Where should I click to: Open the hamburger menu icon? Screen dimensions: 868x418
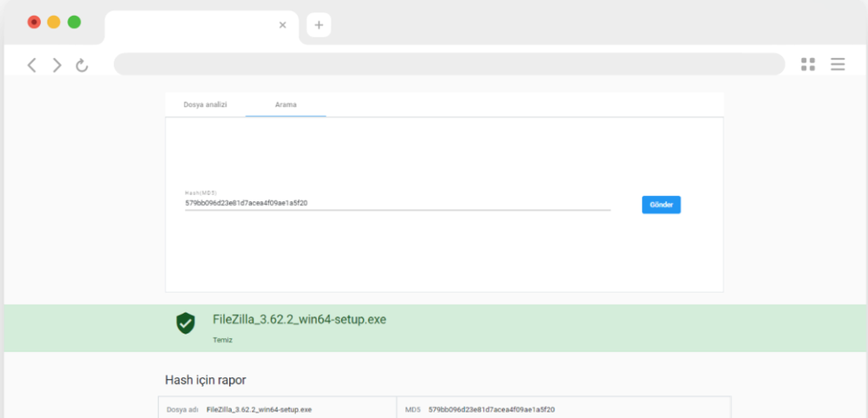point(838,64)
